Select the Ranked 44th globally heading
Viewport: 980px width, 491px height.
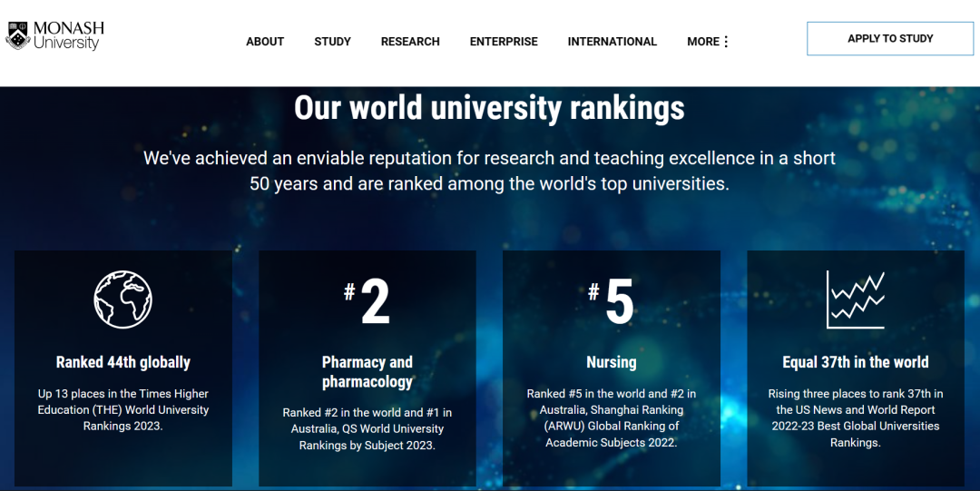(x=123, y=362)
